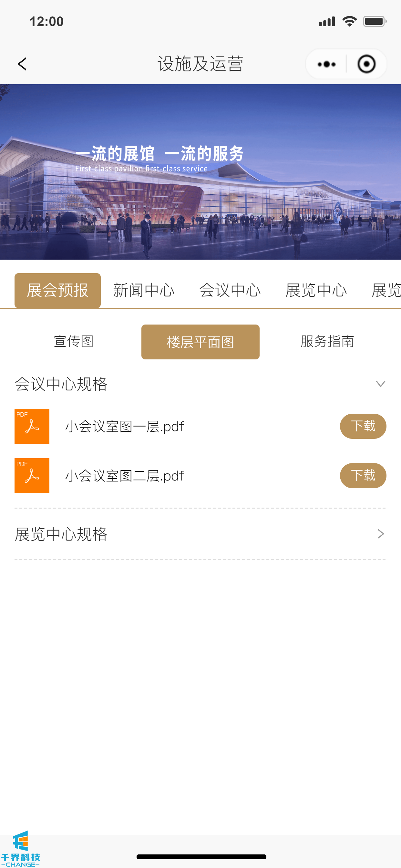Viewport: 401px width, 868px height.
Task: Tap PDF icon for 小会议室图二层.pdf
Action: point(32,475)
